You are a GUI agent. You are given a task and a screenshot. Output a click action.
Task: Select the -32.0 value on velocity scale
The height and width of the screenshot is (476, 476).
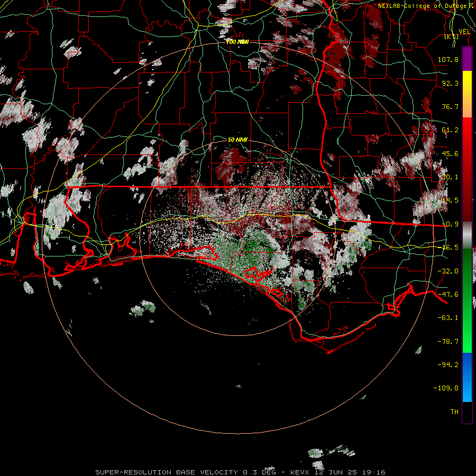point(448,271)
